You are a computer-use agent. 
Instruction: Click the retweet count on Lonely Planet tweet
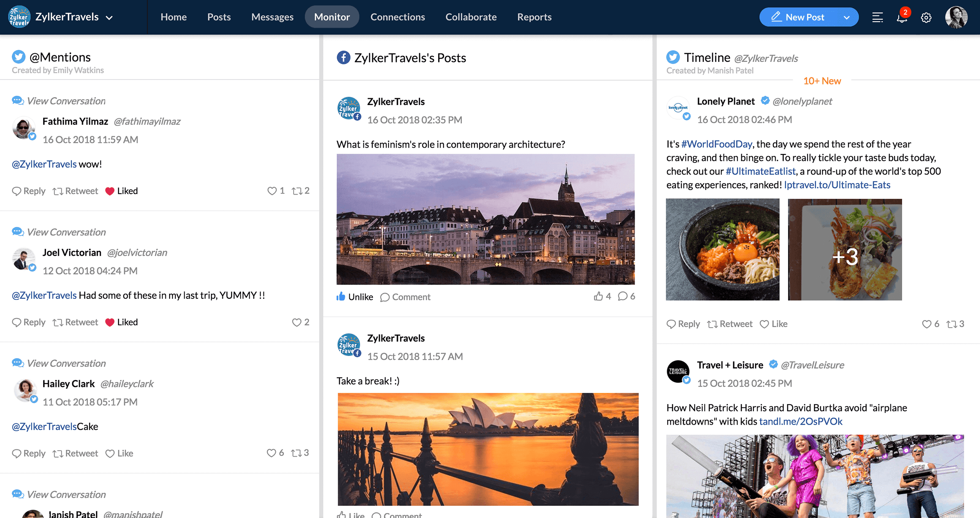[x=955, y=324]
